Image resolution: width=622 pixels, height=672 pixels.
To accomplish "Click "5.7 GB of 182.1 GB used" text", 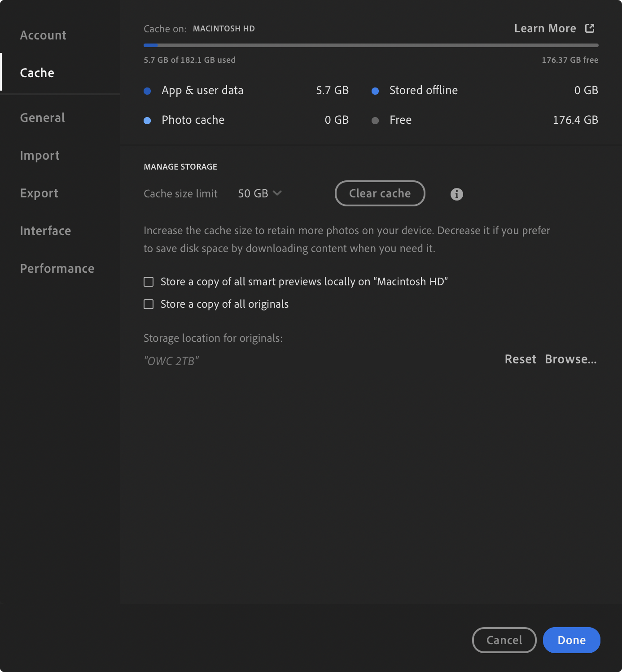I will [x=189, y=60].
